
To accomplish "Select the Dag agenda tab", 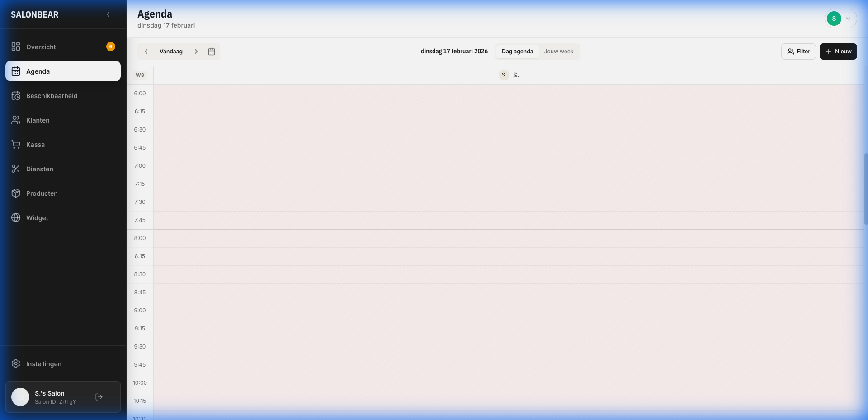I will (x=517, y=52).
